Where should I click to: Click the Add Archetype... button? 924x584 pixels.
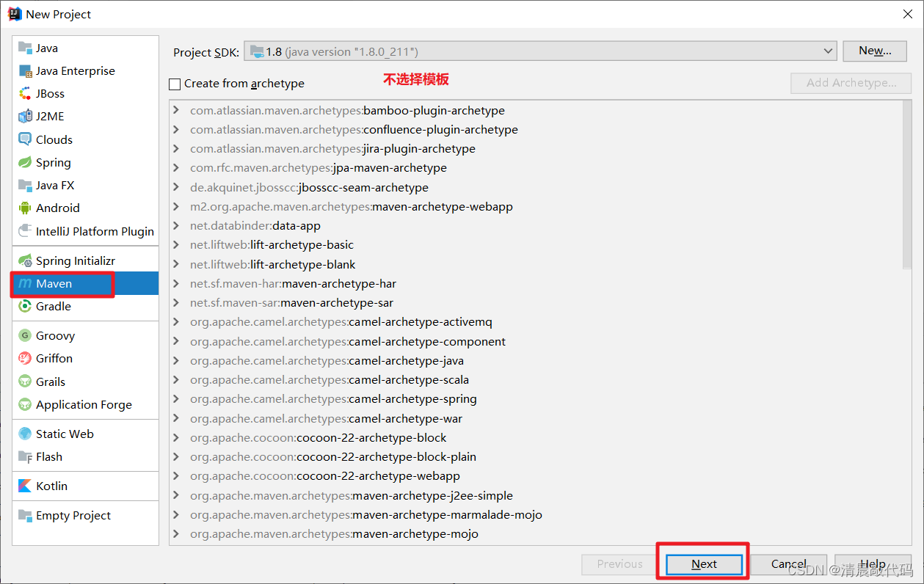coord(851,83)
